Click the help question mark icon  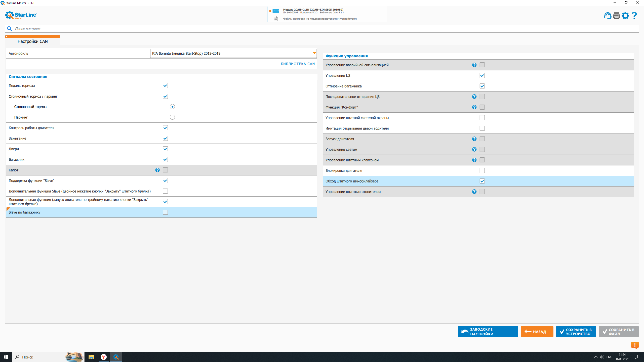pos(634,16)
